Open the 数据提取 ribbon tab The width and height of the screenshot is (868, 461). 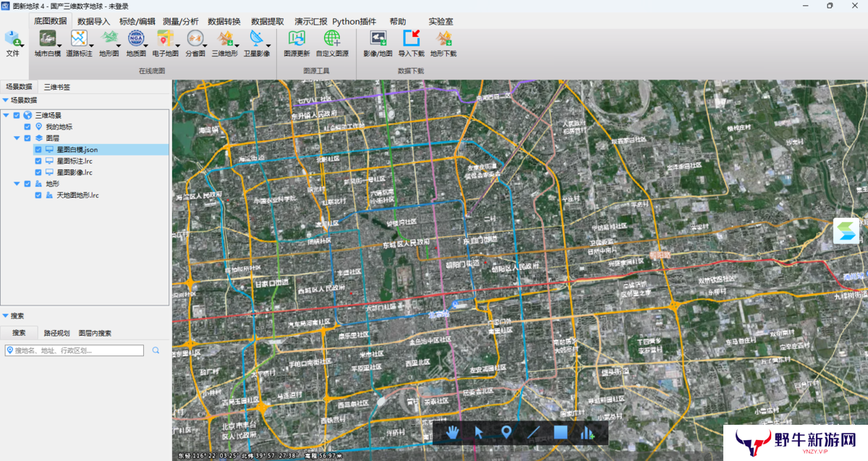click(x=268, y=22)
